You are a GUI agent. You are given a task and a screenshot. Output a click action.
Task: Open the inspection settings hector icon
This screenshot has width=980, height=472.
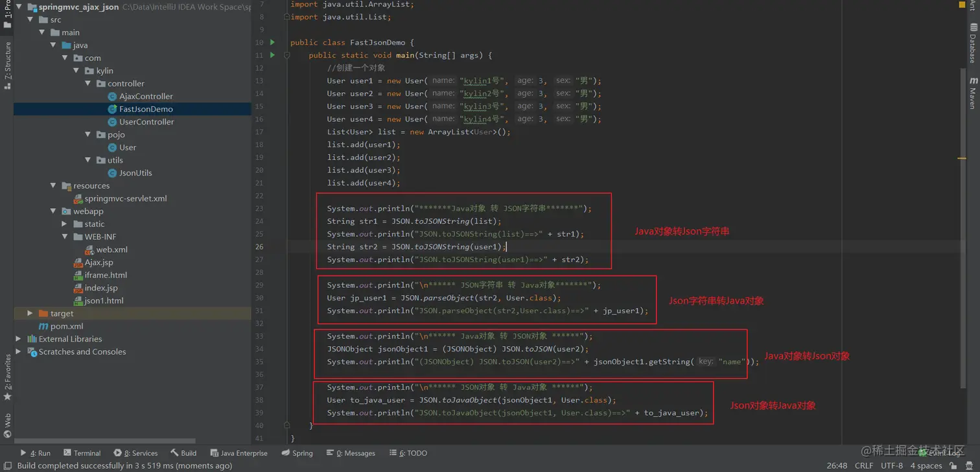tap(969, 466)
